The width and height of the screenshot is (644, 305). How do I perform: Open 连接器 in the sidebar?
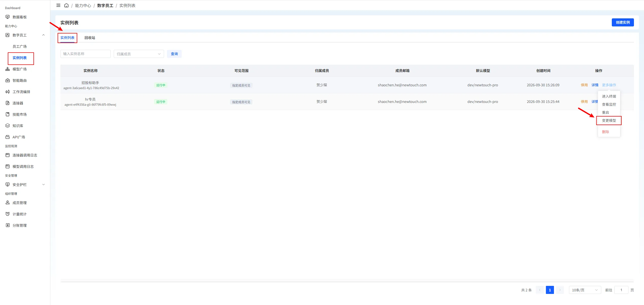(18, 103)
